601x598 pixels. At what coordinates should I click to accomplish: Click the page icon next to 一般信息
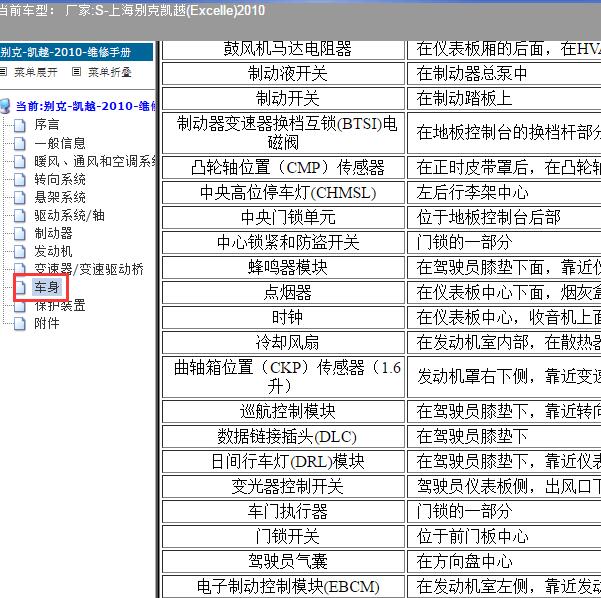(20, 143)
